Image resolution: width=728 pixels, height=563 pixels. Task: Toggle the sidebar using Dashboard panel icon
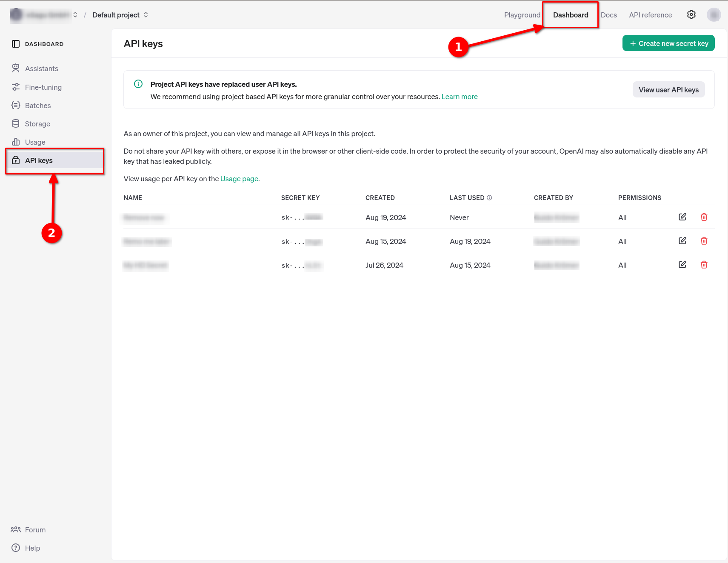coord(16,44)
